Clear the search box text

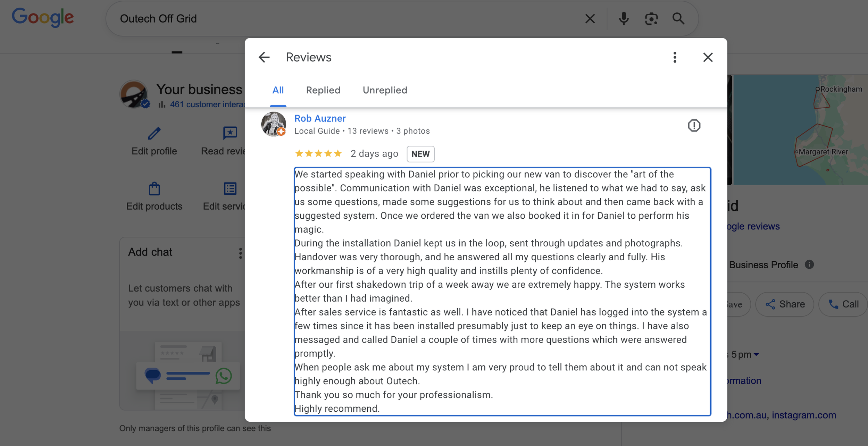coord(590,18)
